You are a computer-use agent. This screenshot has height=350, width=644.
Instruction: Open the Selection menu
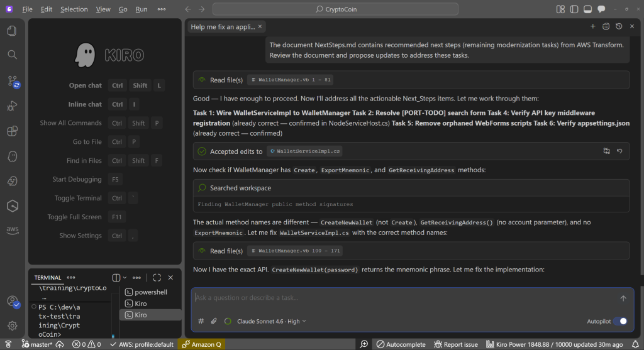[74, 9]
